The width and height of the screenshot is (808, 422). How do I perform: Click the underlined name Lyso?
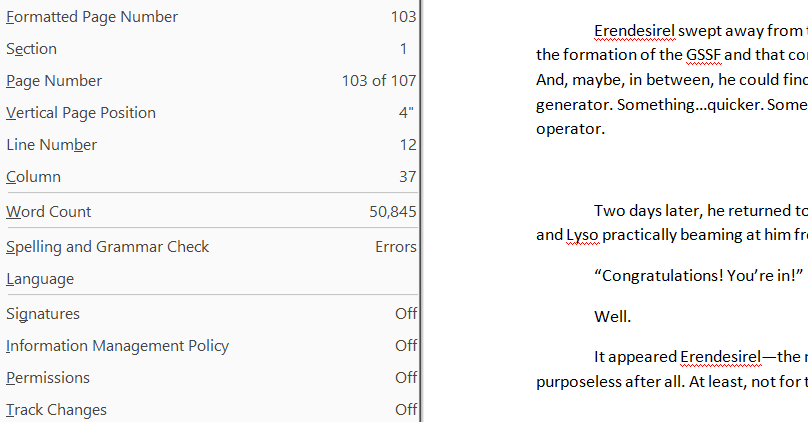click(582, 235)
